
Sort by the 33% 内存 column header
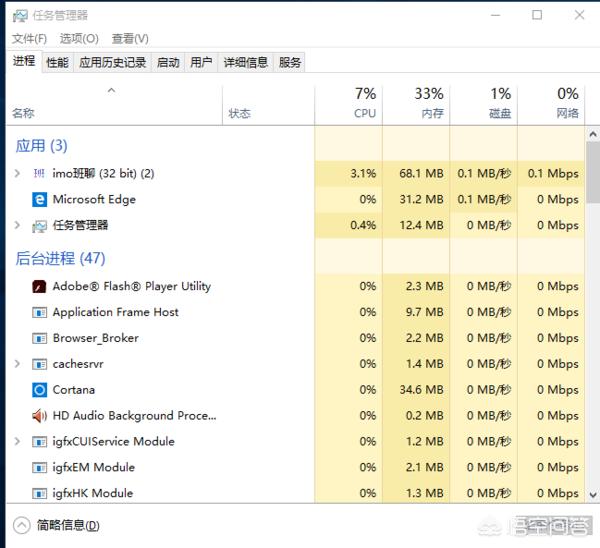click(416, 105)
